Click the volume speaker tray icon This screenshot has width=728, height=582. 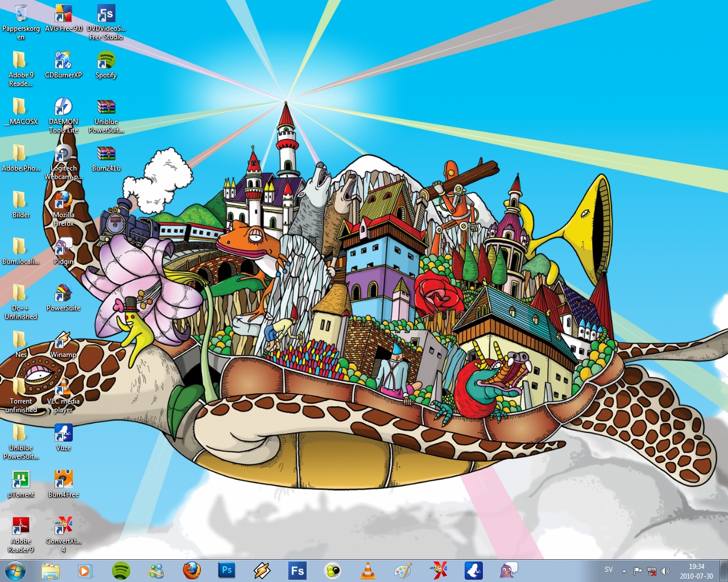(665, 571)
